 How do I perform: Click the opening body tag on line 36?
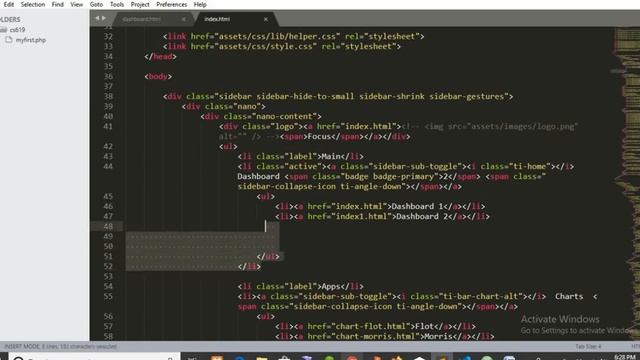point(158,76)
